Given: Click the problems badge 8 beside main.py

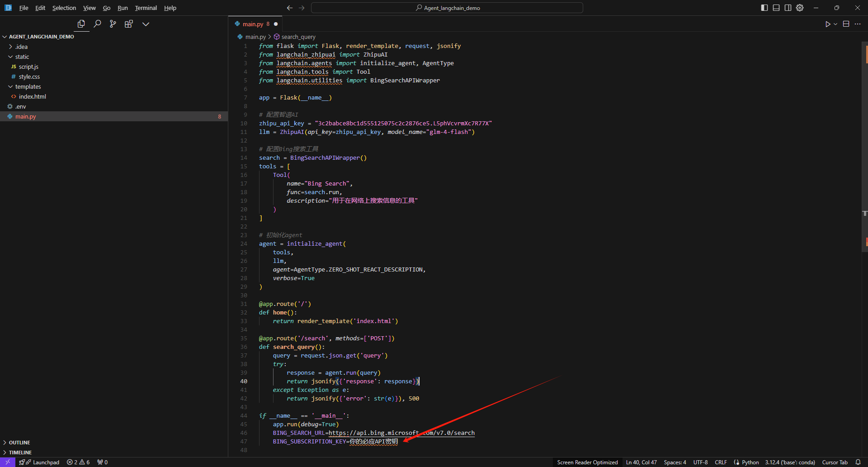Looking at the screenshot, I should [x=220, y=116].
